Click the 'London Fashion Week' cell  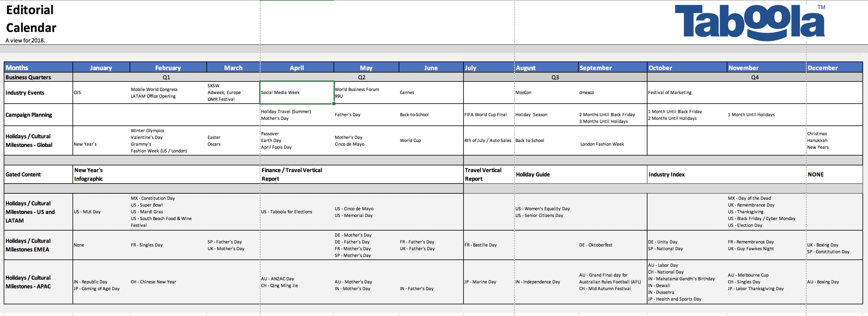coord(612,140)
